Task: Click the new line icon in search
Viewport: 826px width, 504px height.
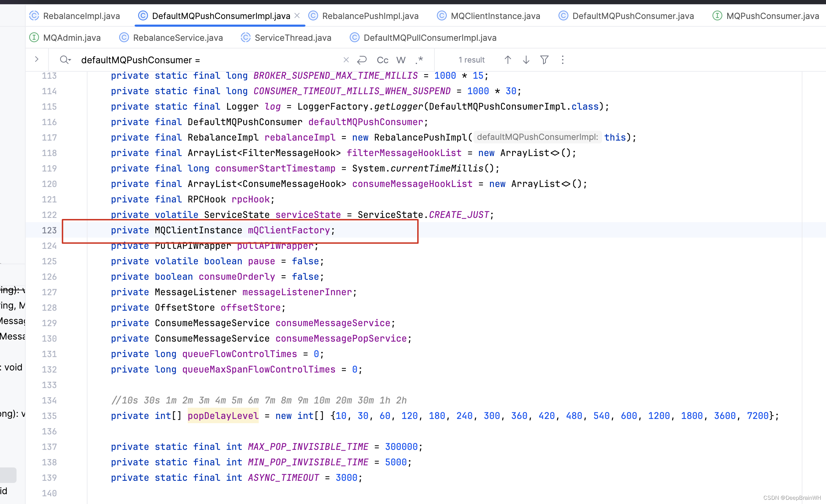Action: tap(362, 60)
